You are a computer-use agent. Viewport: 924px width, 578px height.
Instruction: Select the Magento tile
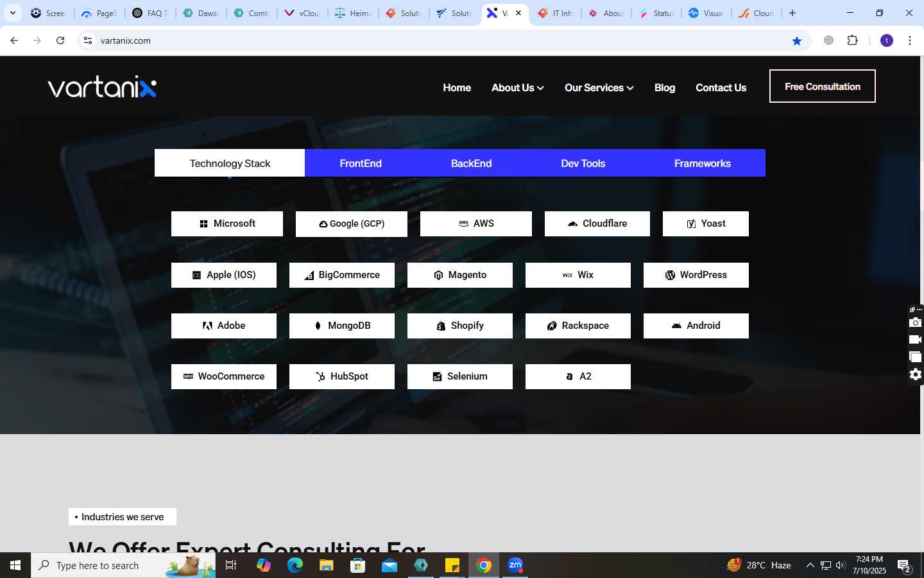[x=460, y=275]
